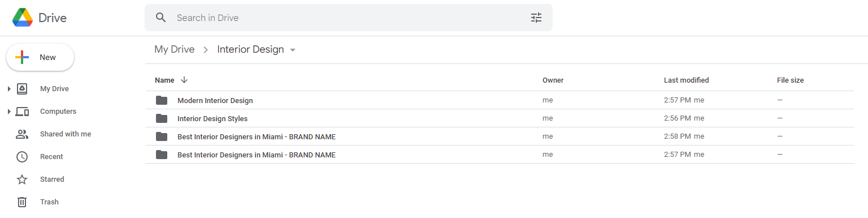
Task: Open the search options filter icon
Action: (536, 18)
